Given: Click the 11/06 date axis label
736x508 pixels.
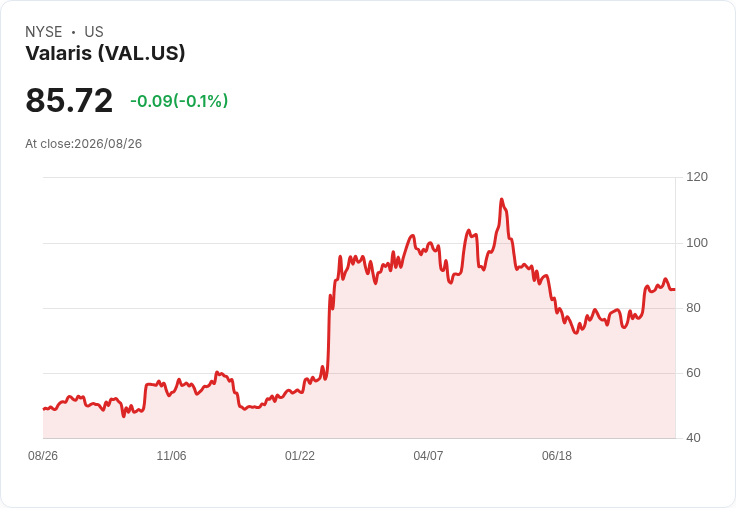Looking at the screenshot, I should coord(171,455).
